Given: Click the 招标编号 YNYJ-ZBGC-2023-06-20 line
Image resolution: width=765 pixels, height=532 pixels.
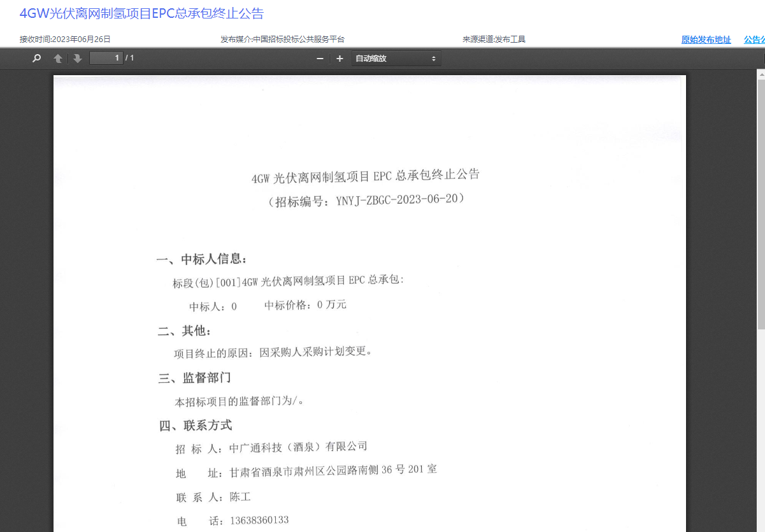Looking at the screenshot, I should pos(366,200).
